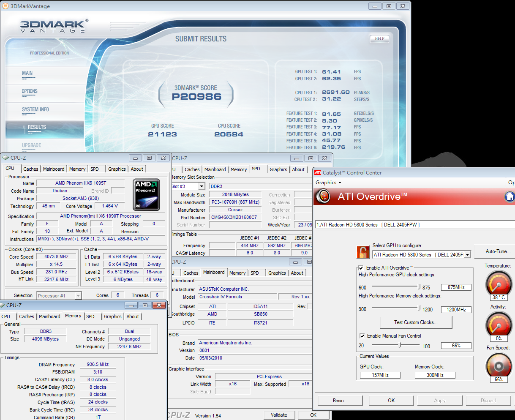Open MAIN section in 3DMark Vantage
515x420 pixels.
tap(27, 73)
